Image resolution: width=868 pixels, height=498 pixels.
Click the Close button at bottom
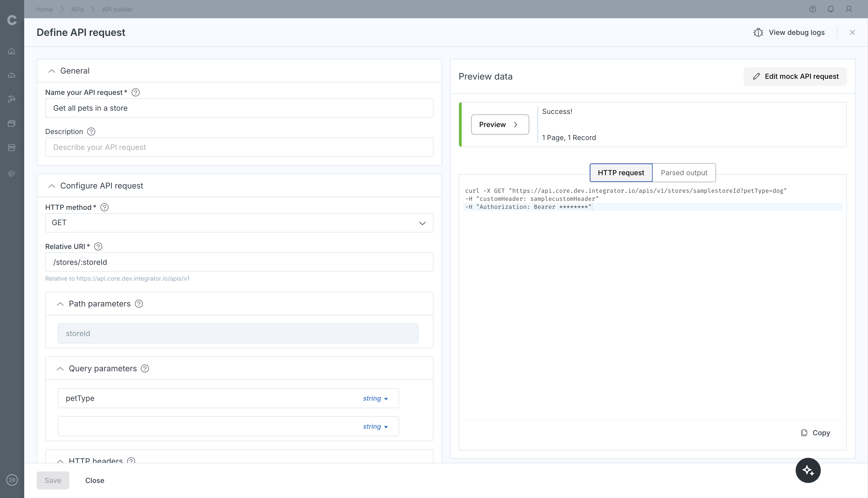click(95, 480)
